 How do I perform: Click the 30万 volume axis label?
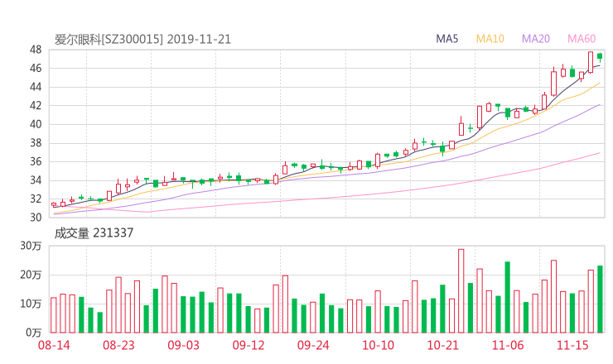[31, 247]
